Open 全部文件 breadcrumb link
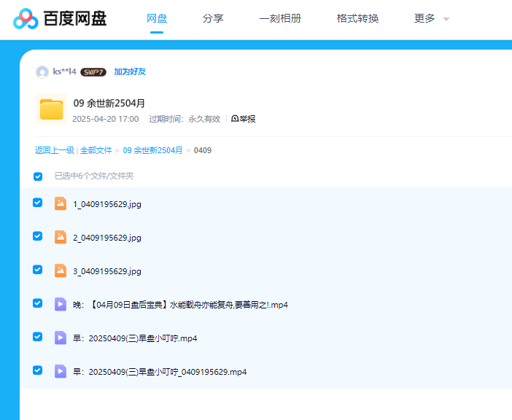 [x=96, y=150]
